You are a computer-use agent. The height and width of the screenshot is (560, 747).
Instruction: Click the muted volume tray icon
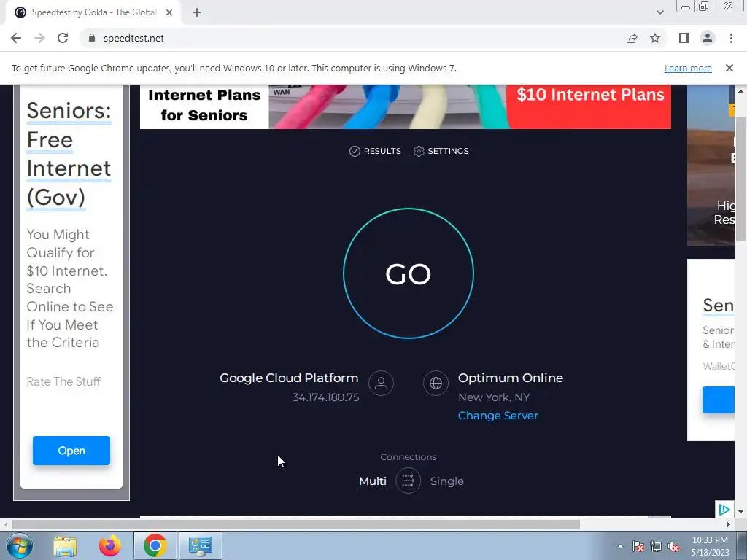point(673,546)
